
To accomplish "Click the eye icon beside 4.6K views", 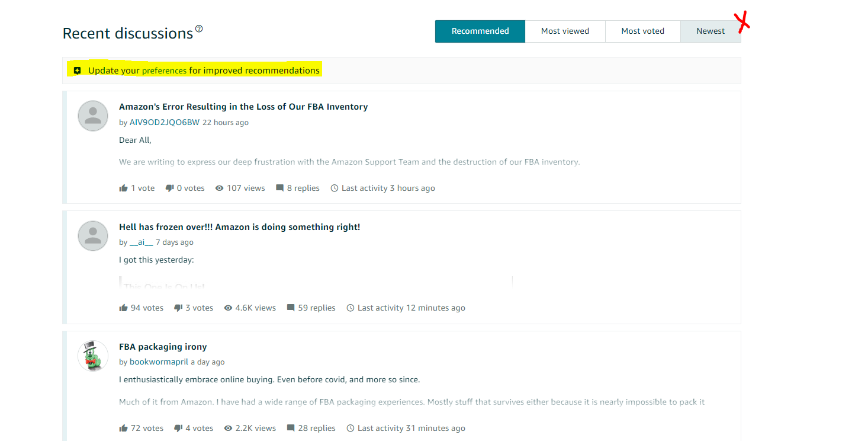I will coord(228,308).
